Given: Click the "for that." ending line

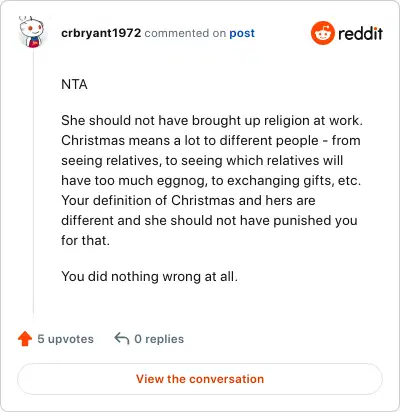Looking at the screenshot, I should 85,240.
